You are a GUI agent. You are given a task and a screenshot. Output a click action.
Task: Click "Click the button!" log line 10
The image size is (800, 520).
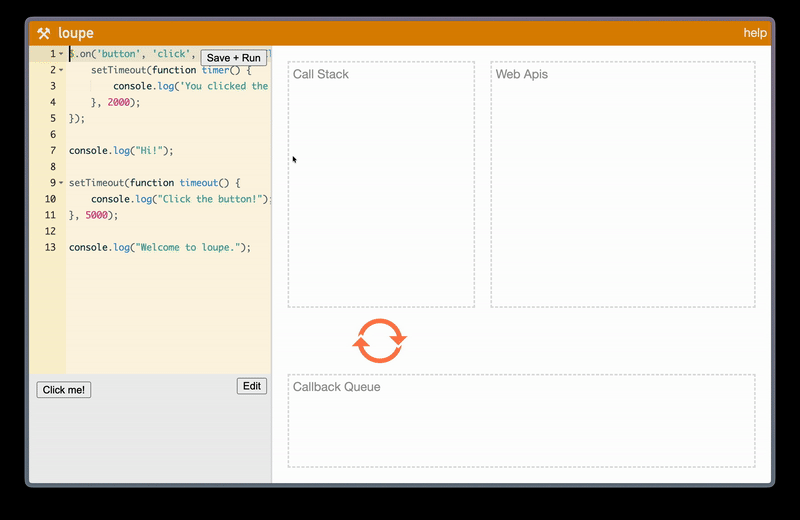pyautogui.click(x=180, y=199)
